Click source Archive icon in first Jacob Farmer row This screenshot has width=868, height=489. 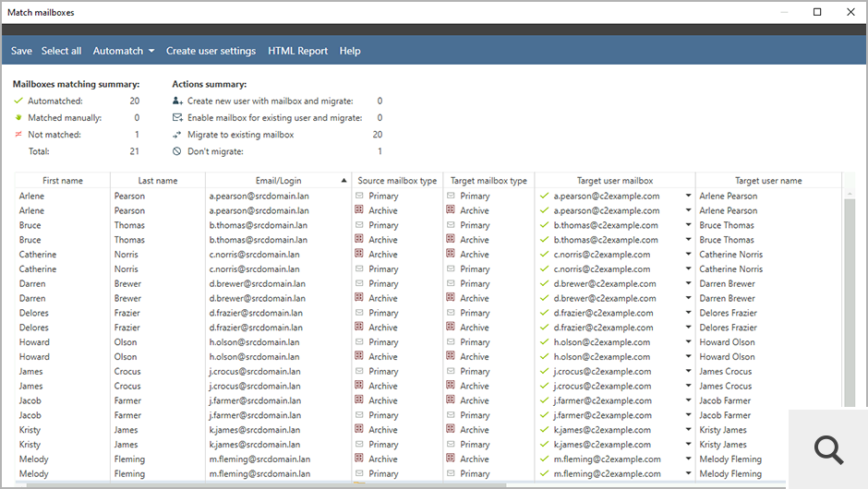(x=359, y=400)
